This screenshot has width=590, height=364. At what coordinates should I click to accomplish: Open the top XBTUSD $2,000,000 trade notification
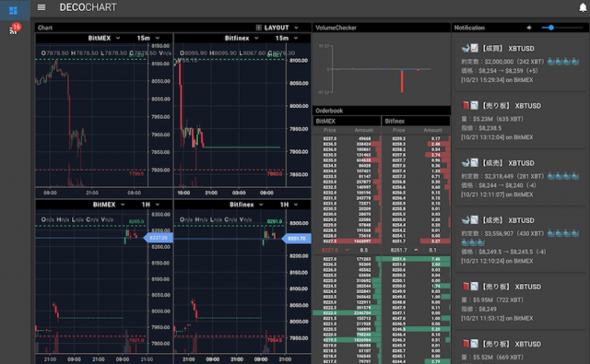tap(520, 64)
